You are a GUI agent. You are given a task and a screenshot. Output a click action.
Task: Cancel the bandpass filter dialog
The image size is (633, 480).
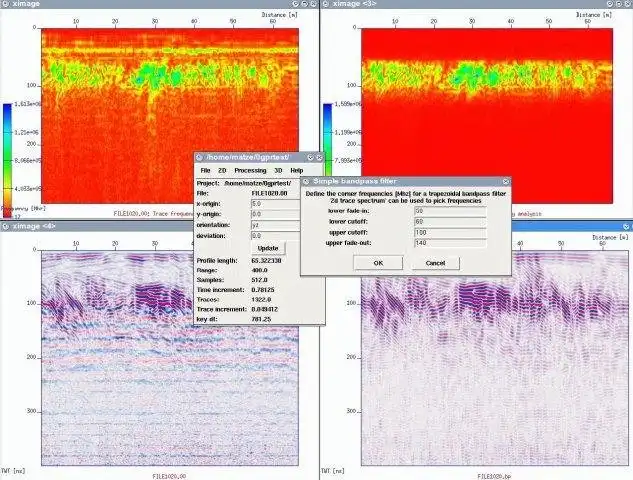coord(435,263)
